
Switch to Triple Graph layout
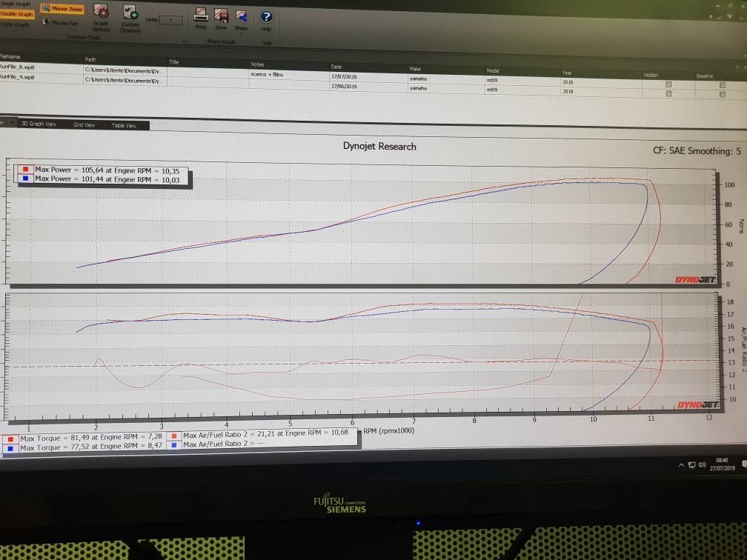pos(16,24)
